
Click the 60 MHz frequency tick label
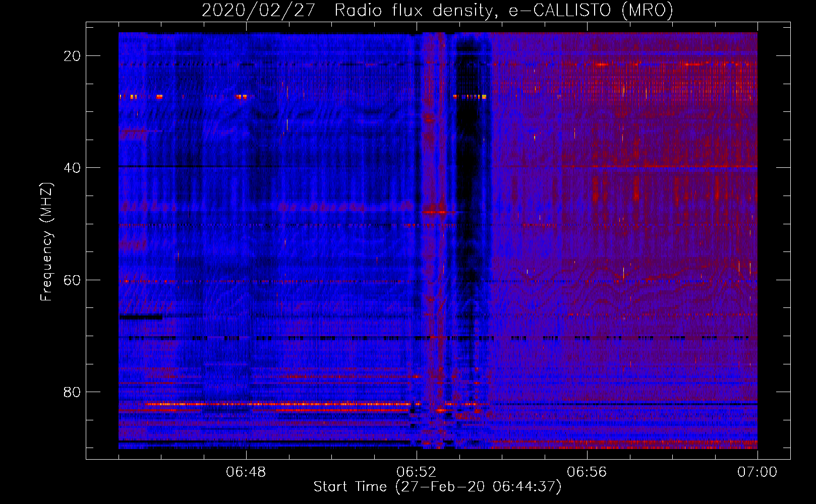coord(72,280)
